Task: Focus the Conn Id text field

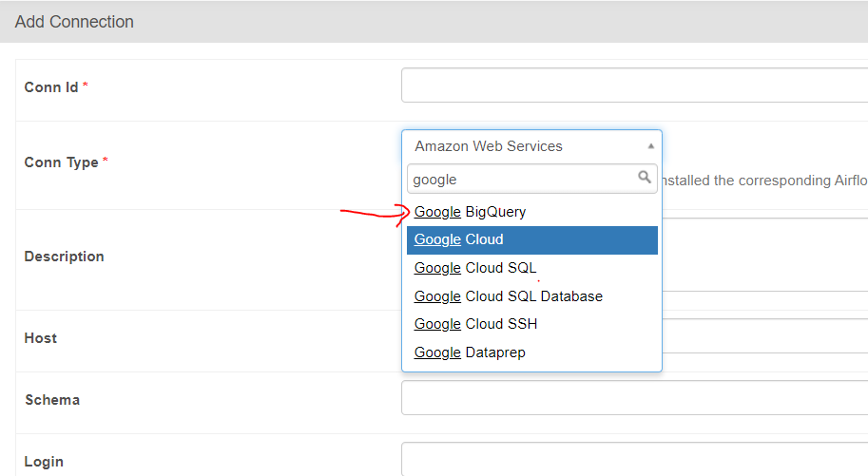Action: [634, 86]
